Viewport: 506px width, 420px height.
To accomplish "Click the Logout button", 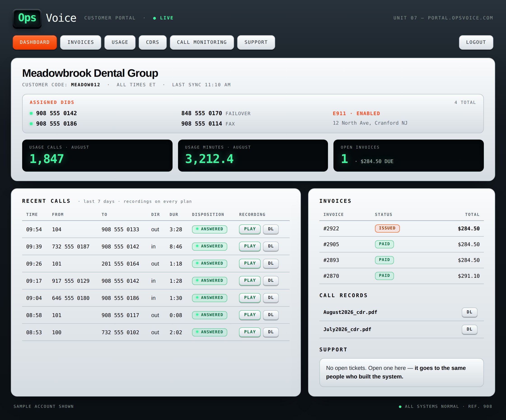I will click(x=476, y=42).
